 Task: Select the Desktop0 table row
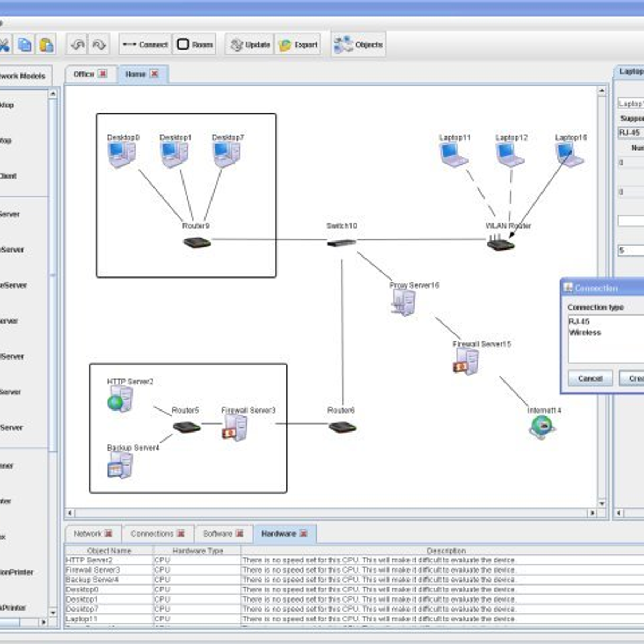point(354,590)
